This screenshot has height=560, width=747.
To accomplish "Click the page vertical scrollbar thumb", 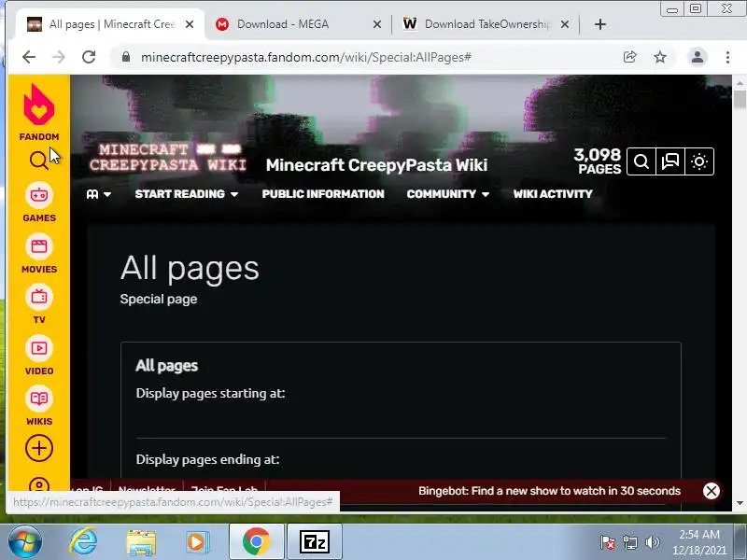I will 740,100.
